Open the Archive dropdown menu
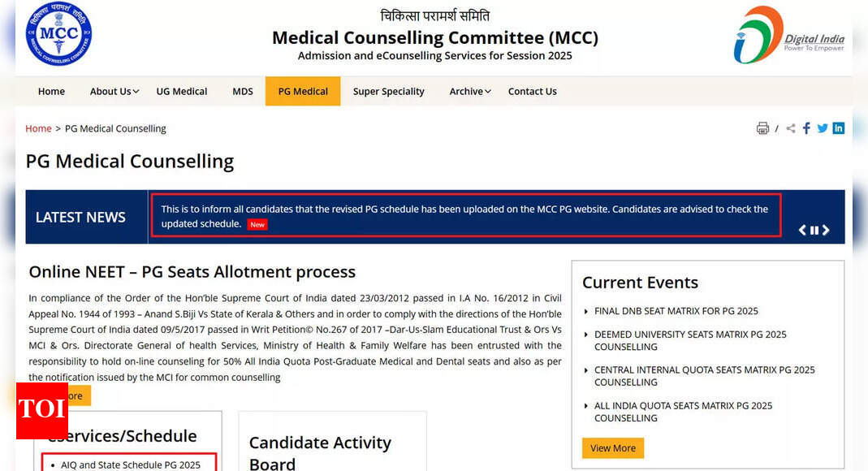 coord(469,91)
